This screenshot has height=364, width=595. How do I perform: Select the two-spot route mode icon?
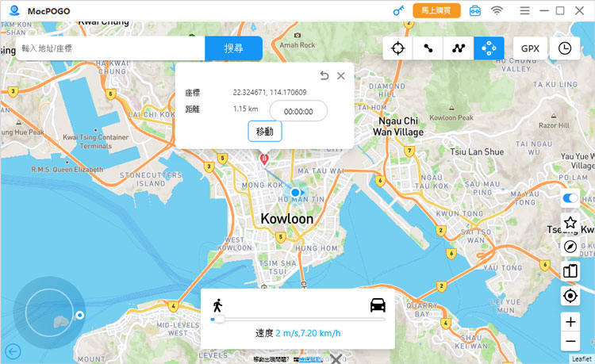point(428,48)
